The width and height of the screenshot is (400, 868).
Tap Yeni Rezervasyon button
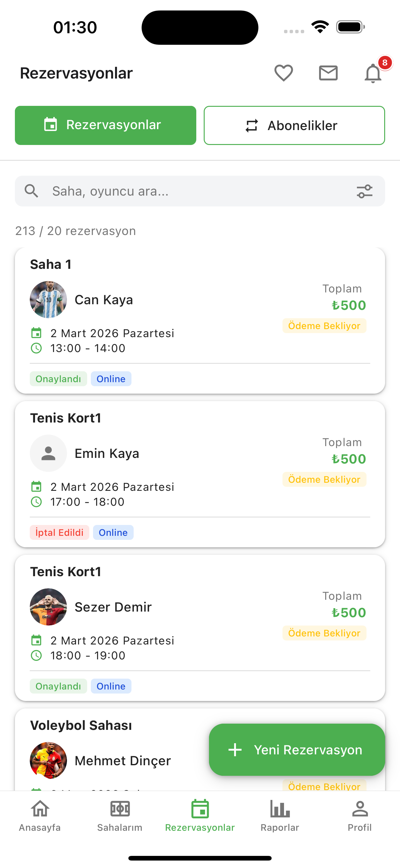coord(297,750)
